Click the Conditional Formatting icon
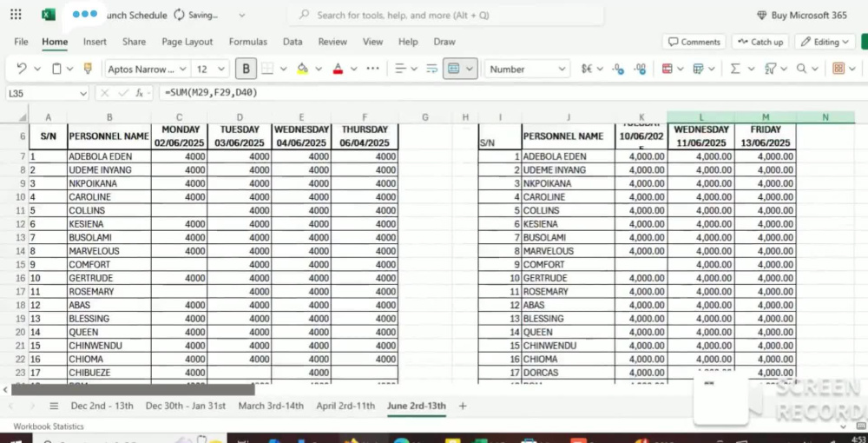The height and width of the screenshot is (443, 868). 667,69
